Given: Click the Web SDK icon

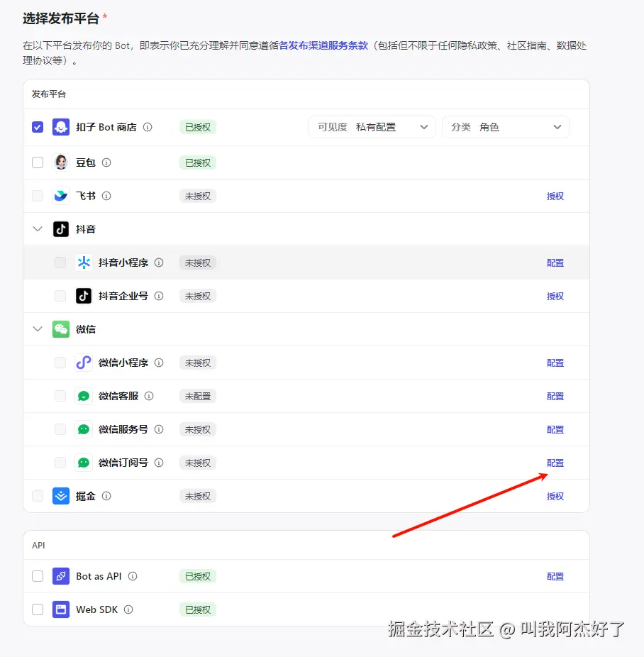Looking at the screenshot, I should 61,609.
